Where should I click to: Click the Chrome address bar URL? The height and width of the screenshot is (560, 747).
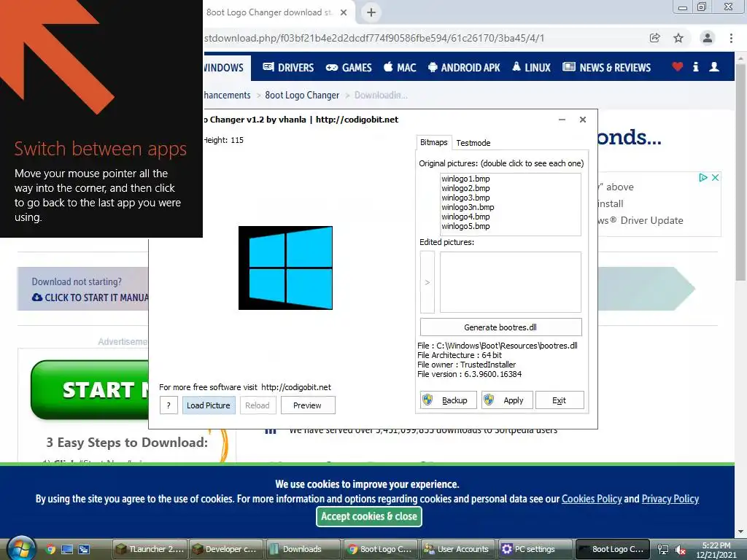point(374,38)
